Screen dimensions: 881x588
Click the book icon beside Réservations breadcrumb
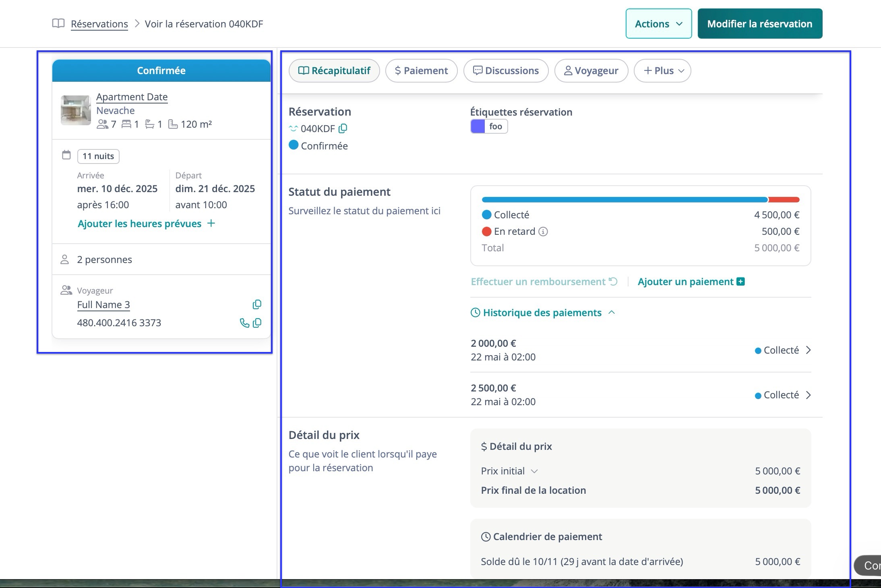coord(58,23)
